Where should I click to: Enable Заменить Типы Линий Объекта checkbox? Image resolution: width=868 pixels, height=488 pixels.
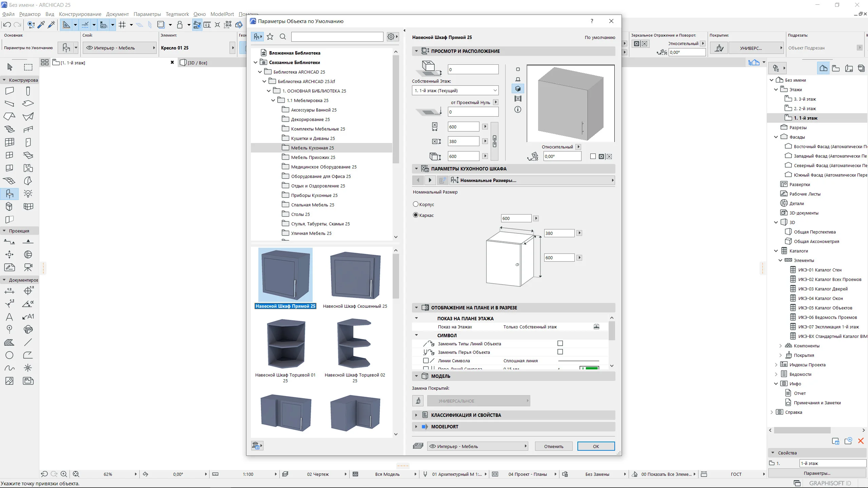(560, 343)
